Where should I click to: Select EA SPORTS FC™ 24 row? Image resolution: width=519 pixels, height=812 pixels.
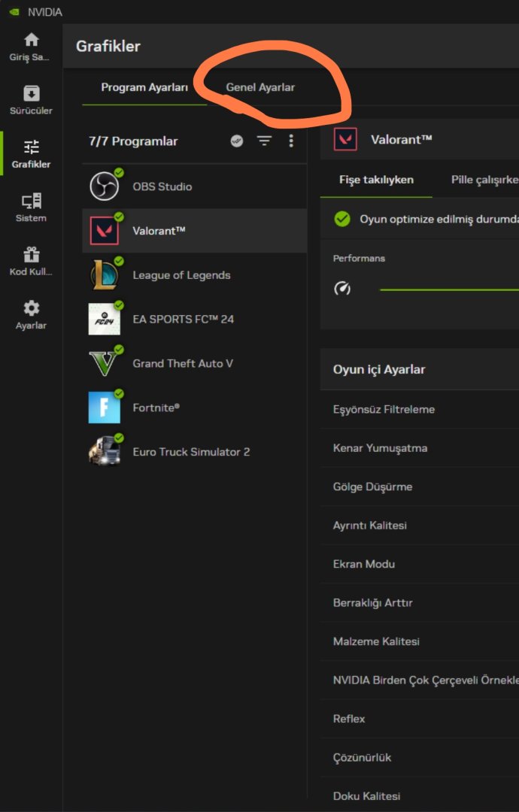click(195, 319)
